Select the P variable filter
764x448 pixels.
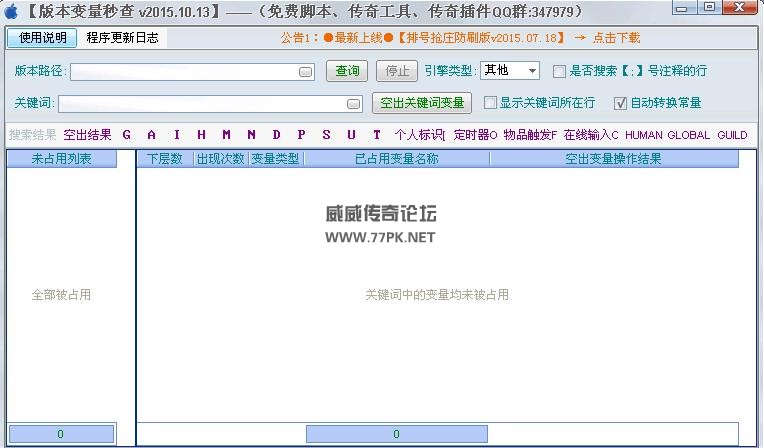pyautogui.click(x=301, y=135)
